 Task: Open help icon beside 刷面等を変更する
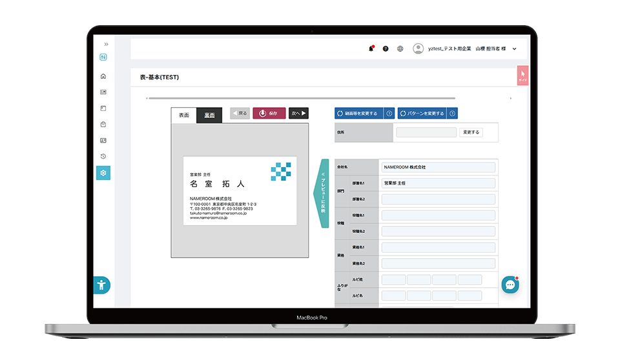pyautogui.click(x=389, y=114)
